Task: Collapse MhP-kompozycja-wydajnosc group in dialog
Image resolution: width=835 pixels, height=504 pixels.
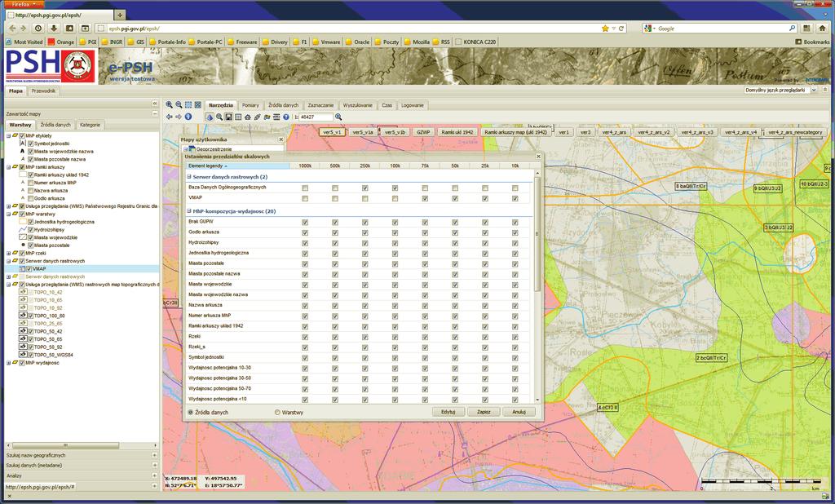Action: [x=189, y=211]
